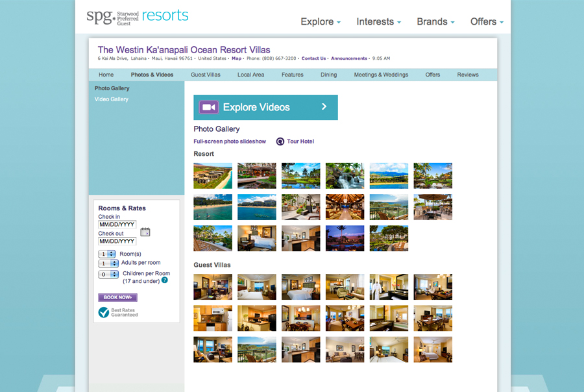
Task: Expand the Explore top menu
Action: [x=321, y=22]
